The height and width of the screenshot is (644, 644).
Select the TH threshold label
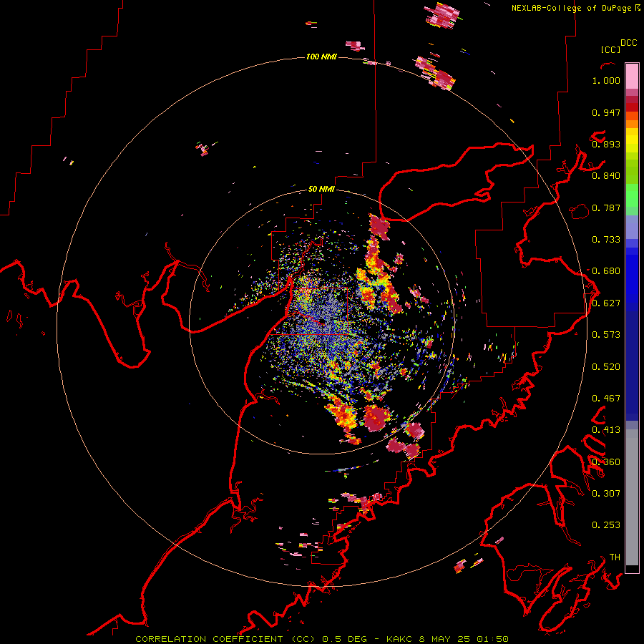coord(615,557)
